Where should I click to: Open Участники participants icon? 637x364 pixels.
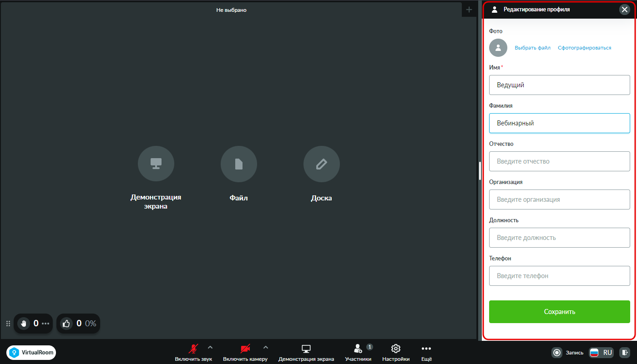point(358,349)
